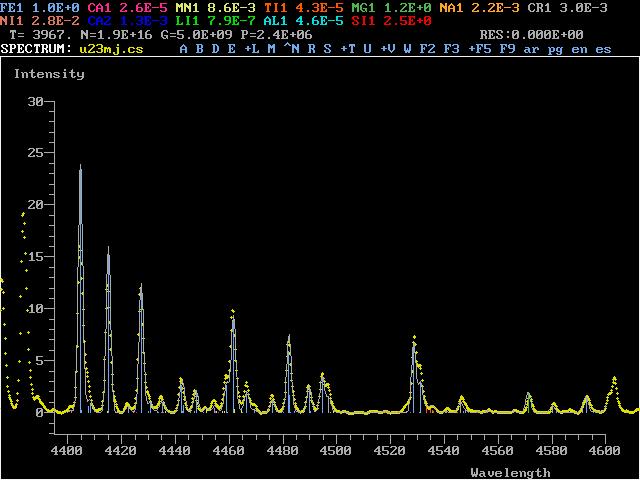
Task: Click the 'es' command
Action: point(604,50)
